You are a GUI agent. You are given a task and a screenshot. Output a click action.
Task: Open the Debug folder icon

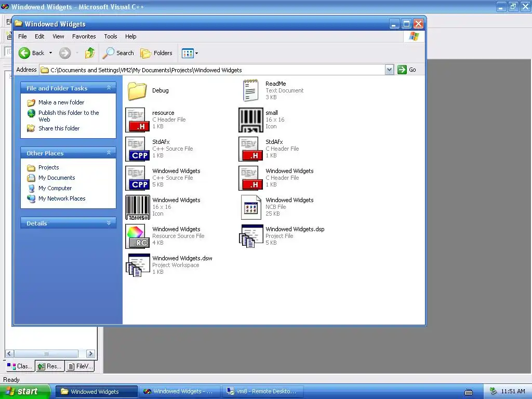(137, 90)
